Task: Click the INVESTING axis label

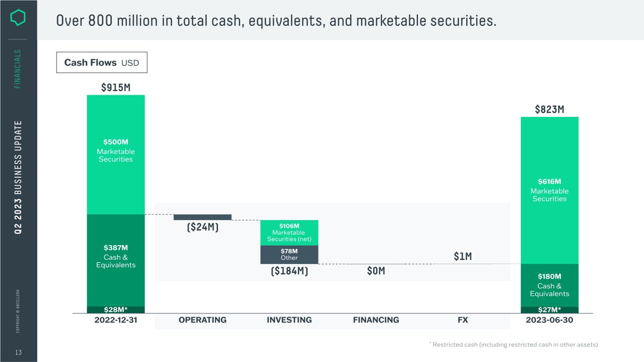Action: coord(289,320)
